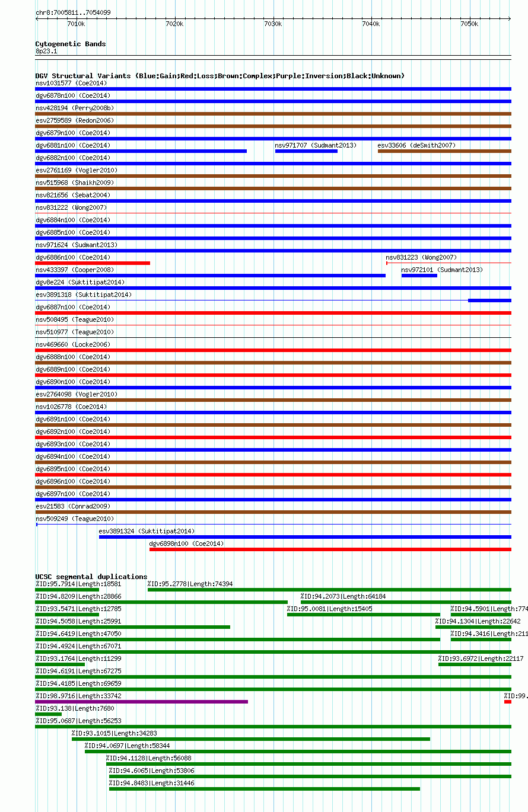This screenshot has height=812, width=528.
Task: Open duplication %ID:94.2073|Length:64184
Action: (343, 597)
